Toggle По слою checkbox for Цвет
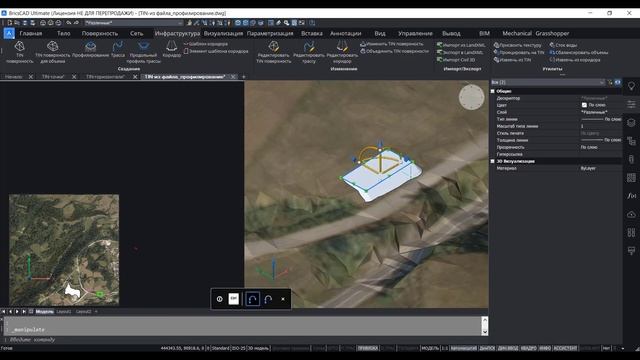 click(x=584, y=105)
